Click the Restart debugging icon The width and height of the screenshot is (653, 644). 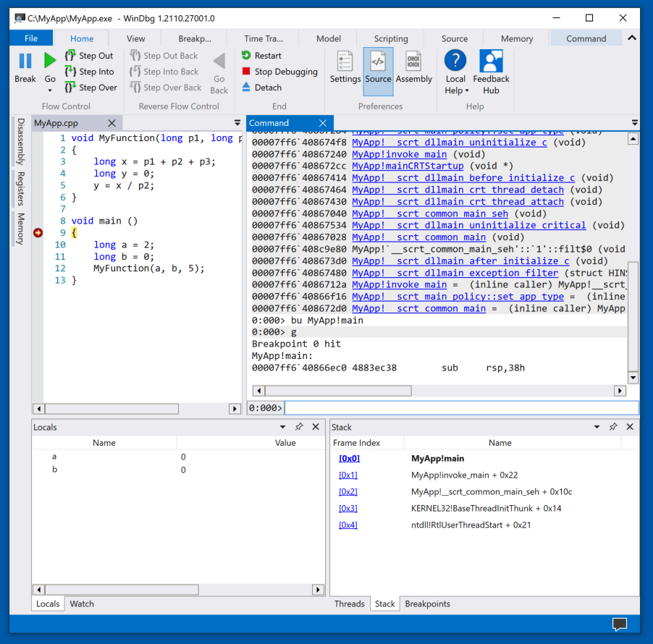(246, 56)
